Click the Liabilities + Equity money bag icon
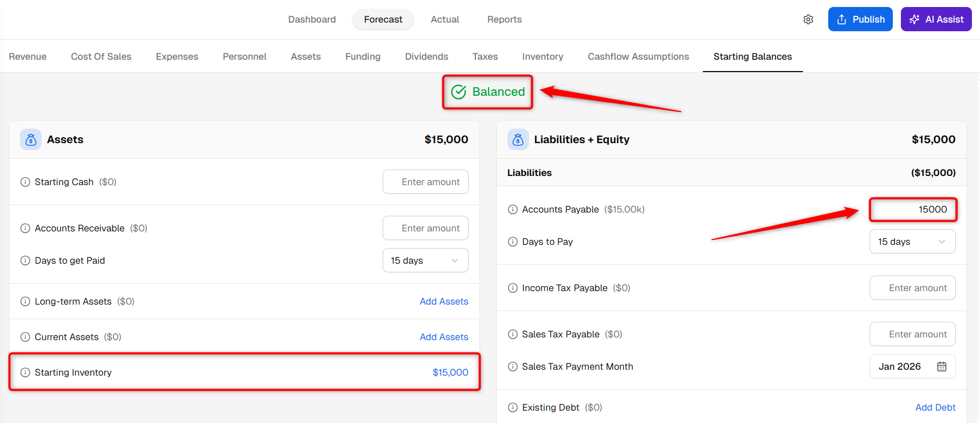980x423 pixels. click(518, 139)
